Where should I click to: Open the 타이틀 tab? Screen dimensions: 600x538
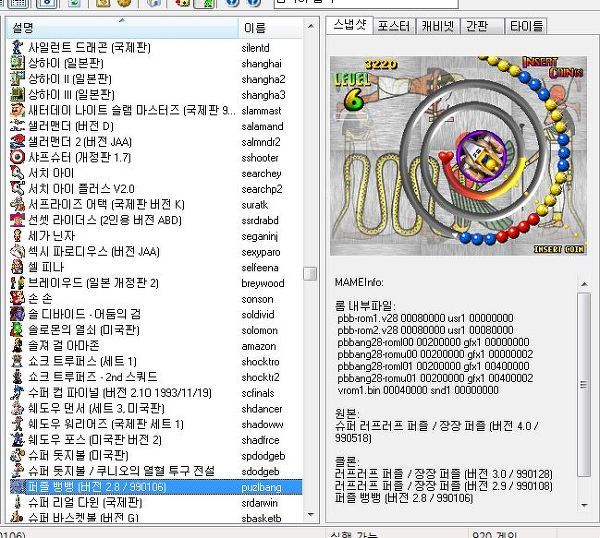click(526, 26)
